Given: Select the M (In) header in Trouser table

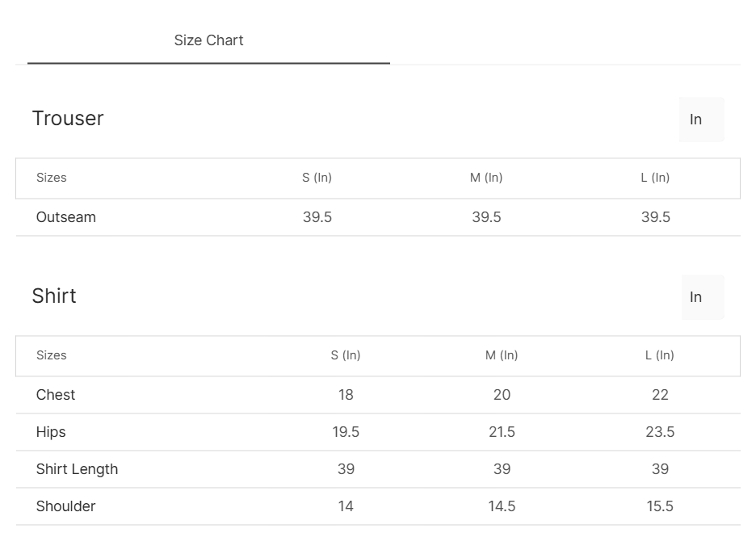Looking at the screenshot, I should [x=486, y=178].
